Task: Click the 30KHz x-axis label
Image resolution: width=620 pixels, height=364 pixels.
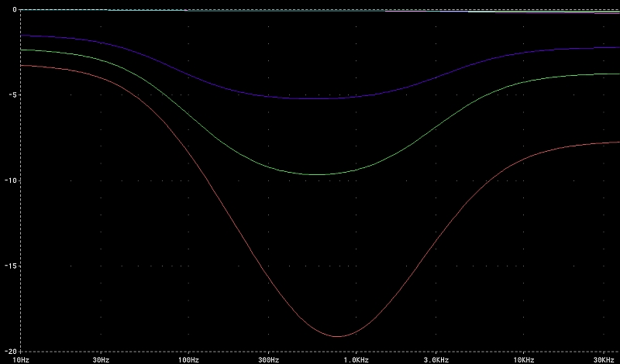Action: [x=604, y=359]
